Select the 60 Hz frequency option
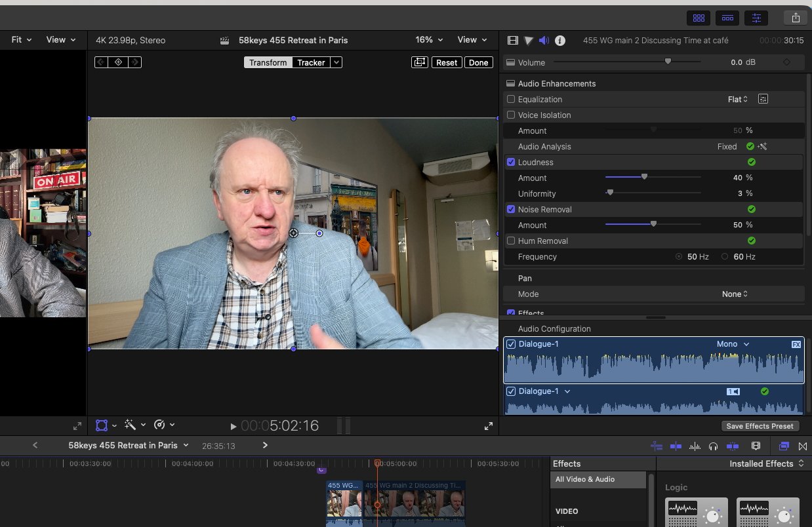 (725, 257)
